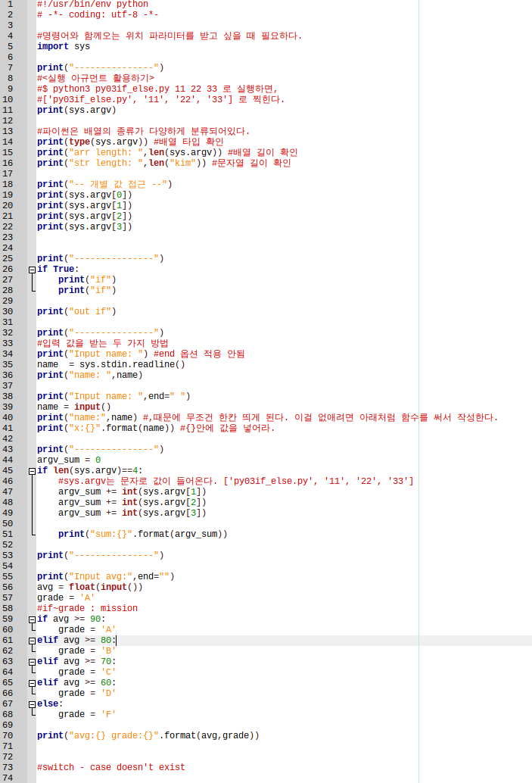Collapse the "else:" block fold marker
Image resolution: width=532 pixels, height=783 pixels.
pyautogui.click(x=32, y=704)
